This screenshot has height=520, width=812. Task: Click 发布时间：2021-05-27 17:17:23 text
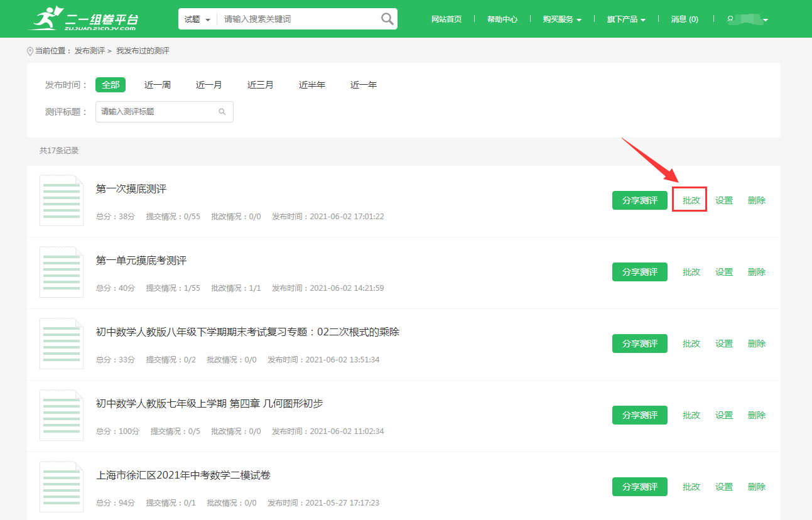[x=323, y=503]
